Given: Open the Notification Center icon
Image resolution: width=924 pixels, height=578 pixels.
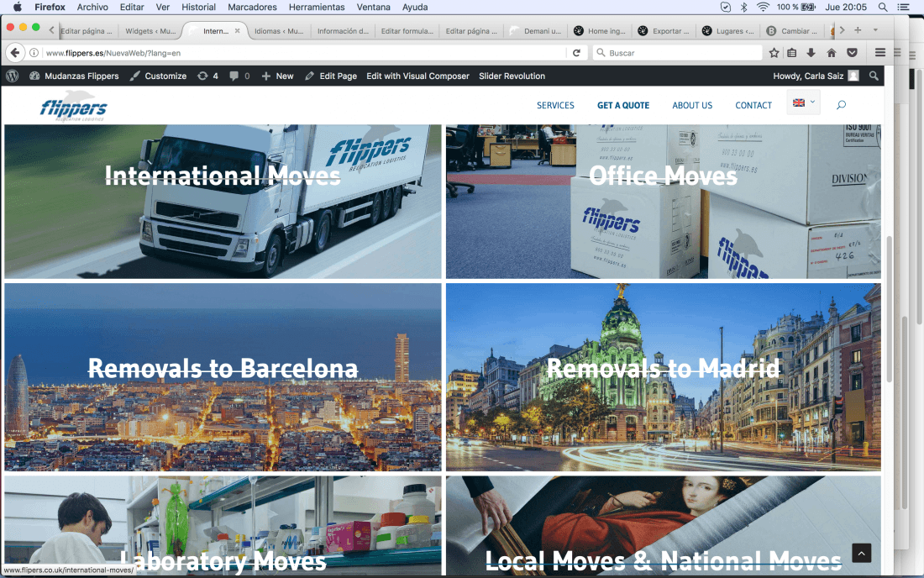Looking at the screenshot, I should [x=903, y=7].
